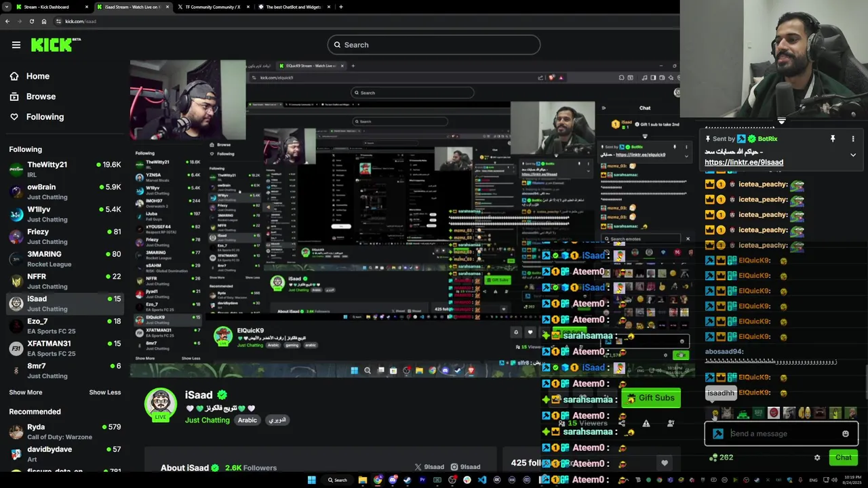Open Browse in the sidebar

[x=41, y=96]
